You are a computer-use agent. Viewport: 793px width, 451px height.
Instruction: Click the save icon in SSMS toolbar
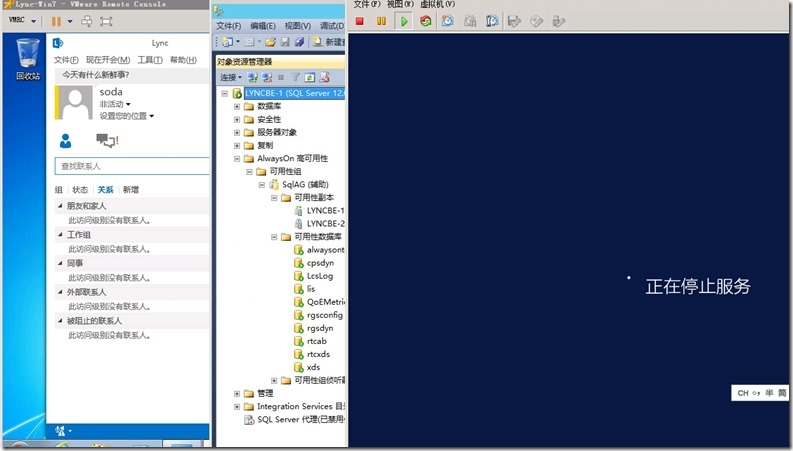point(285,42)
